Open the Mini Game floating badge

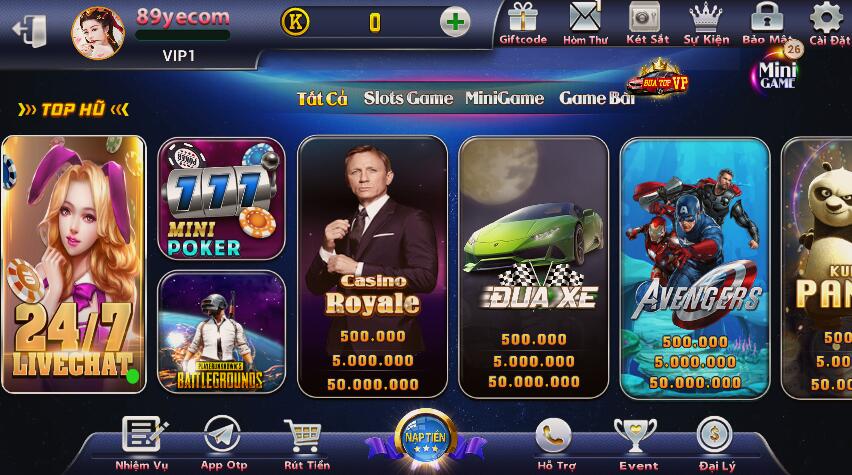(777, 71)
